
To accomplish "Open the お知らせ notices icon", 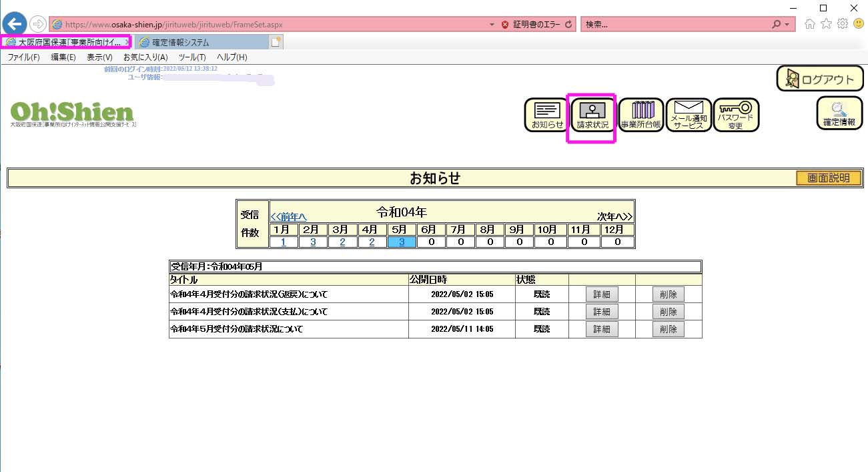I will [546, 115].
